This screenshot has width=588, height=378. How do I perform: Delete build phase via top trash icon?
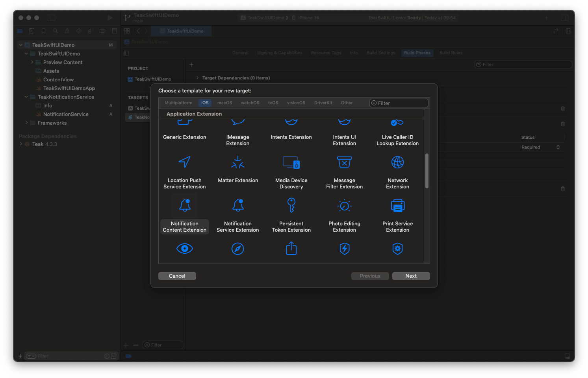point(563,109)
